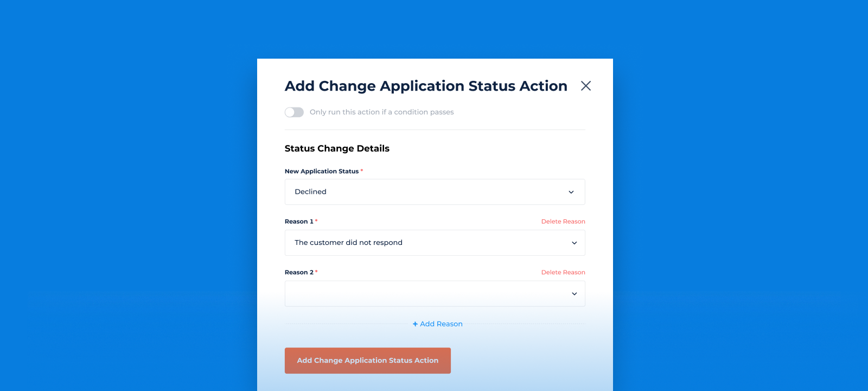868x391 pixels.
Task: Delete Reason 1 via its Delete Reason link
Action: 563,222
